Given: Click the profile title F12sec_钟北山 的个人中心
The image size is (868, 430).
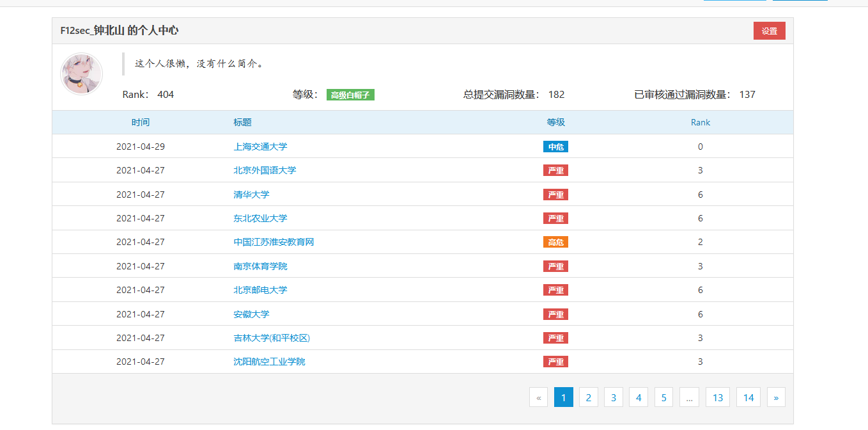Looking at the screenshot, I should (x=120, y=31).
